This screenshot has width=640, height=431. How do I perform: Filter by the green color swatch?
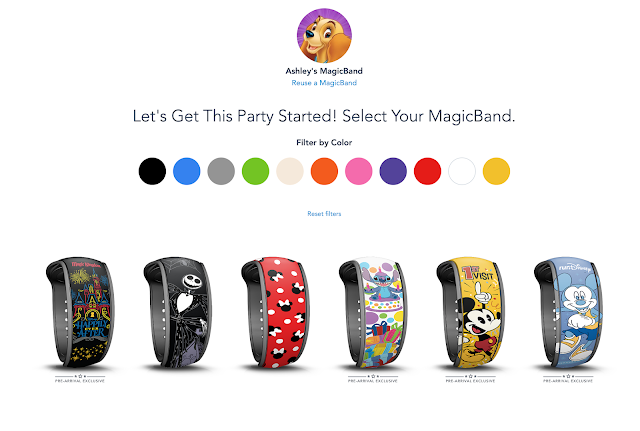coord(256,171)
